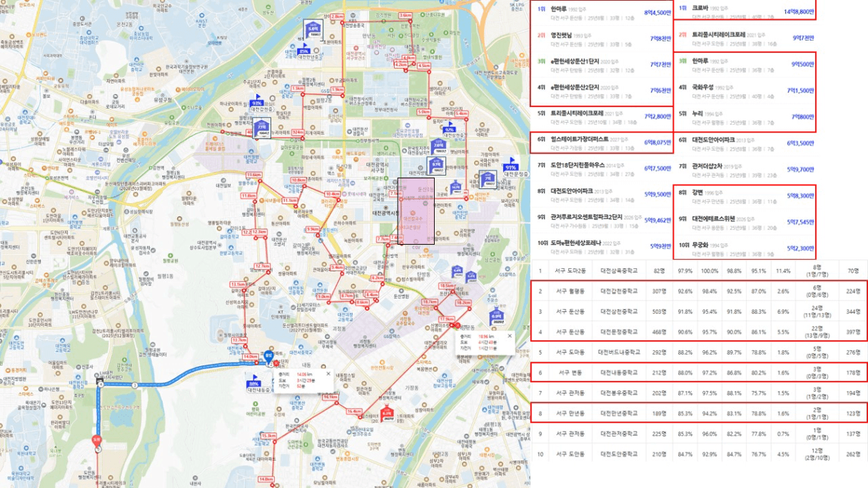Select the 5.6억 house marker near KBS

313,29
